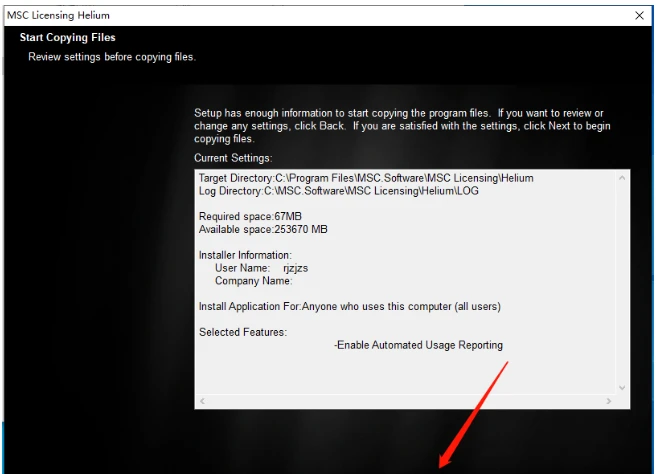Click the Available space:253670 MB line

[x=263, y=229]
